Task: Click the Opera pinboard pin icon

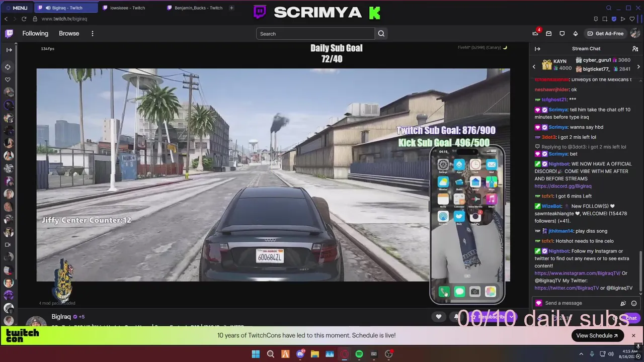Action: point(596,19)
